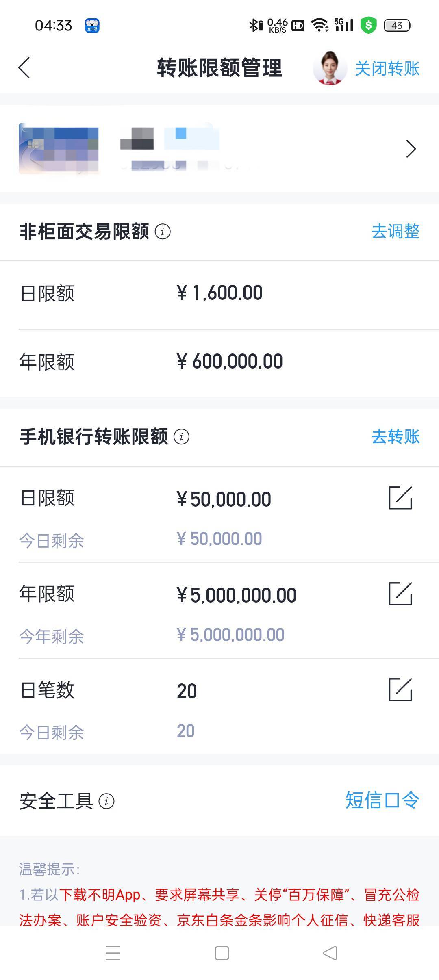
Task: Tap the ¥5,000,000.00 yearly limit value
Action: [237, 595]
